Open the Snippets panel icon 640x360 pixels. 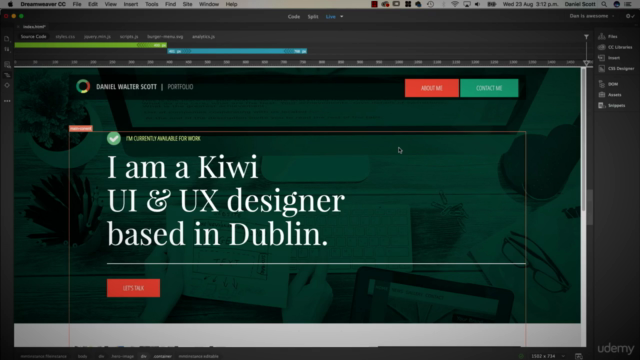[602, 105]
